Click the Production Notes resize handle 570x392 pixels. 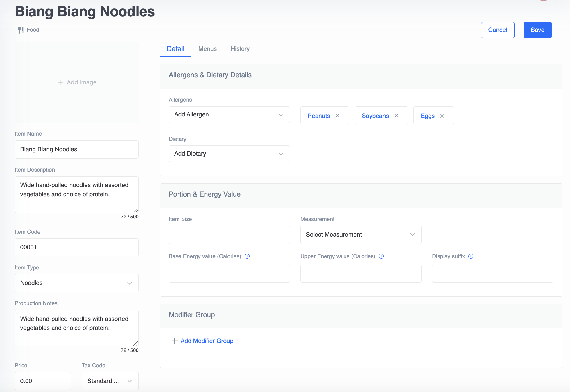(136, 344)
